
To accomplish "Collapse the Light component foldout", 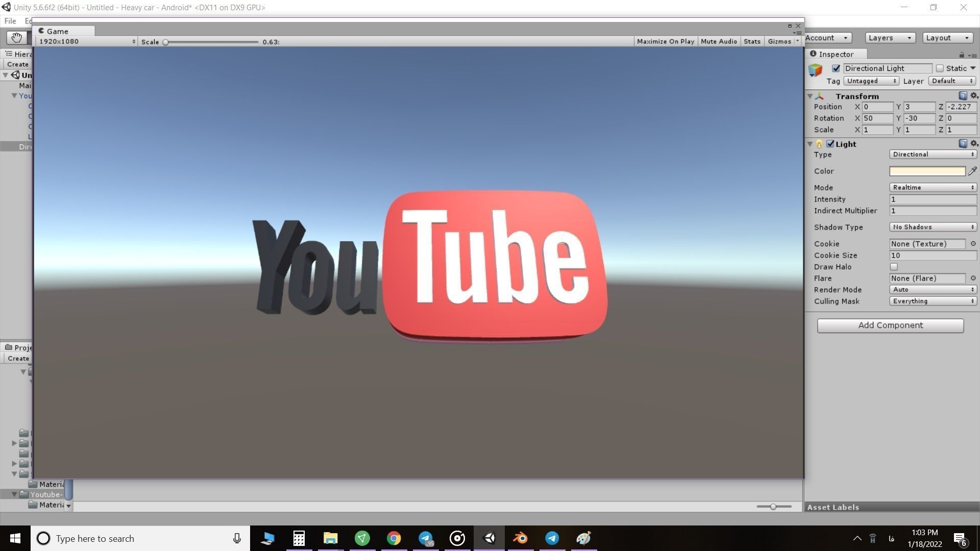I will point(810,144).
